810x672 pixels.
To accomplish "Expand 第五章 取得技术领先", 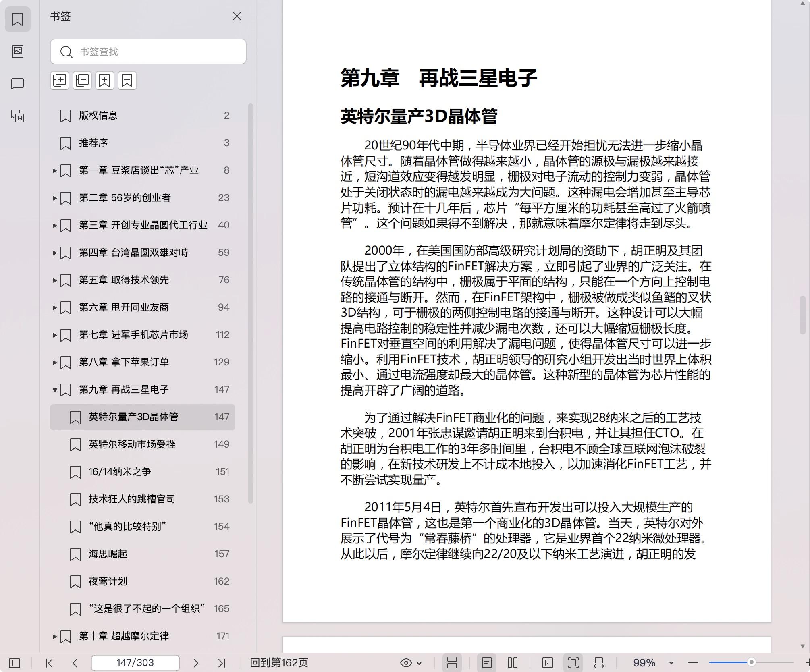I will (54, 280).
